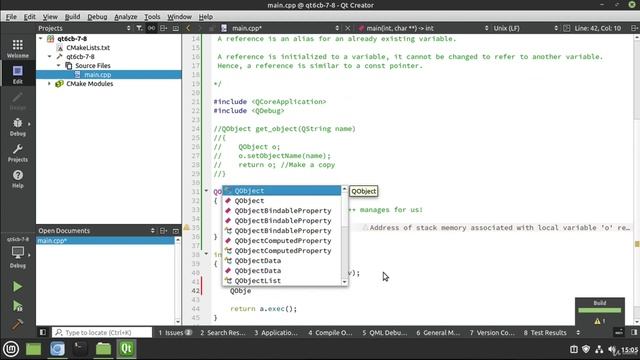
Task: Open Projects mode with wrench icon
Action: point(18,153)
